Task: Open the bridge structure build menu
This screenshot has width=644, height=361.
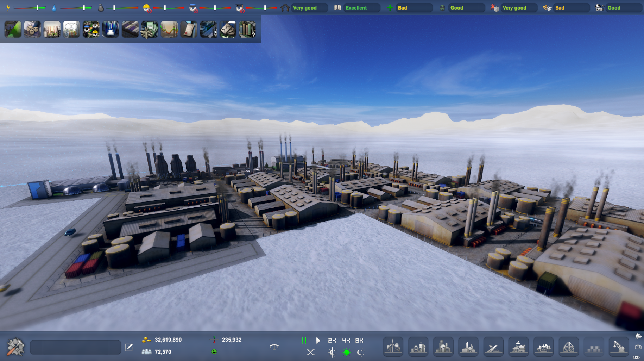Action: coord(569,347)
